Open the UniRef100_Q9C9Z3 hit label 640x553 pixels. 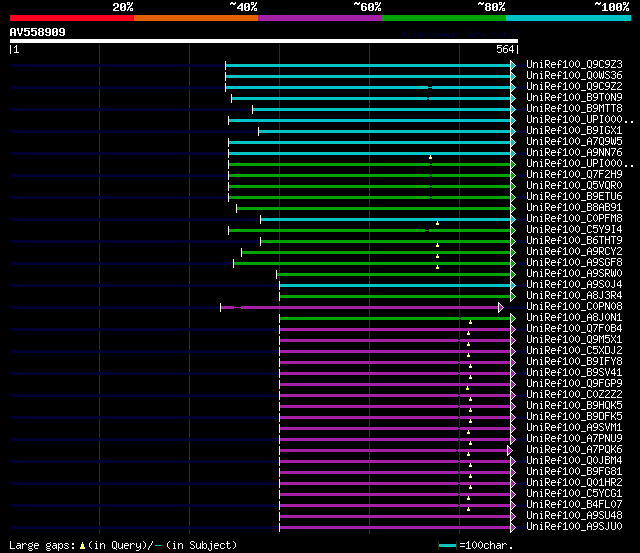point(574,64)
